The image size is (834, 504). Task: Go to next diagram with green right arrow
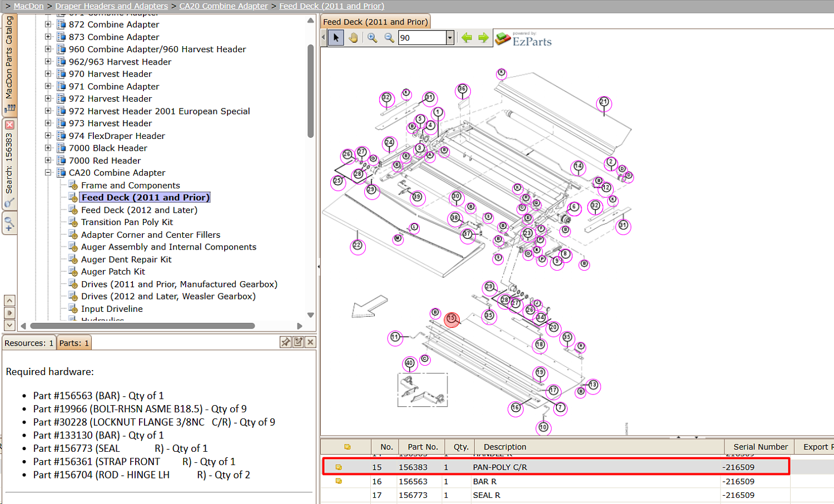(483, 38)
